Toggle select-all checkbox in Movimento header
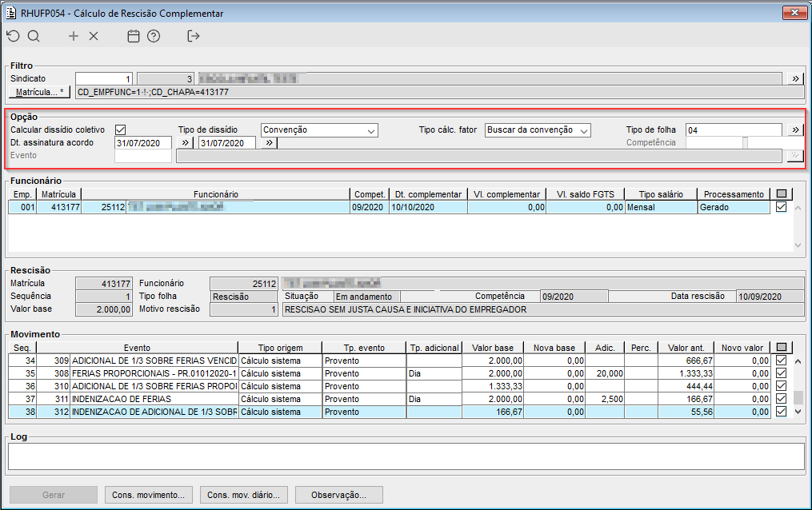 pos(782,347)
